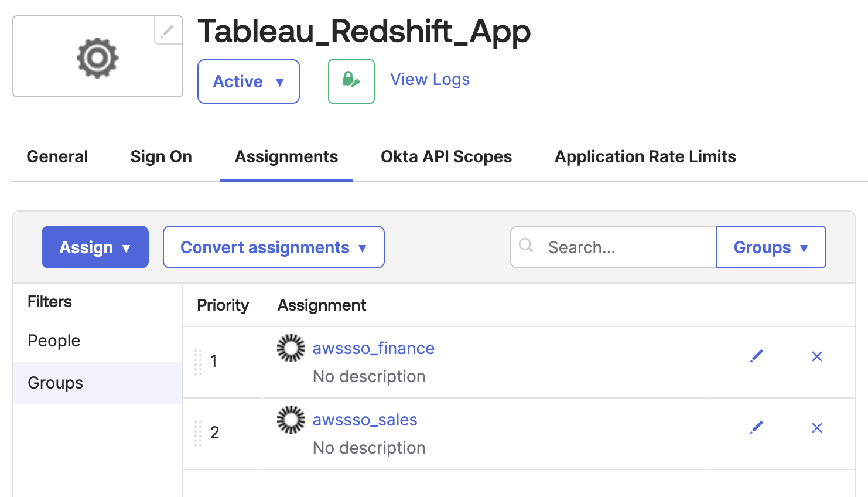Open the Active status dropdown
Image resolution: width=868 pixels, height=497 pixels.
tap(248, 81)
